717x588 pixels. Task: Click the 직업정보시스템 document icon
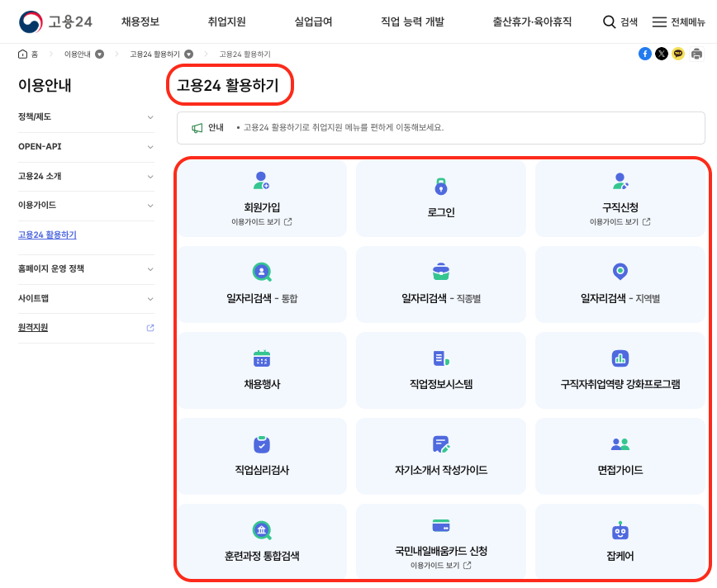point(441,358)
